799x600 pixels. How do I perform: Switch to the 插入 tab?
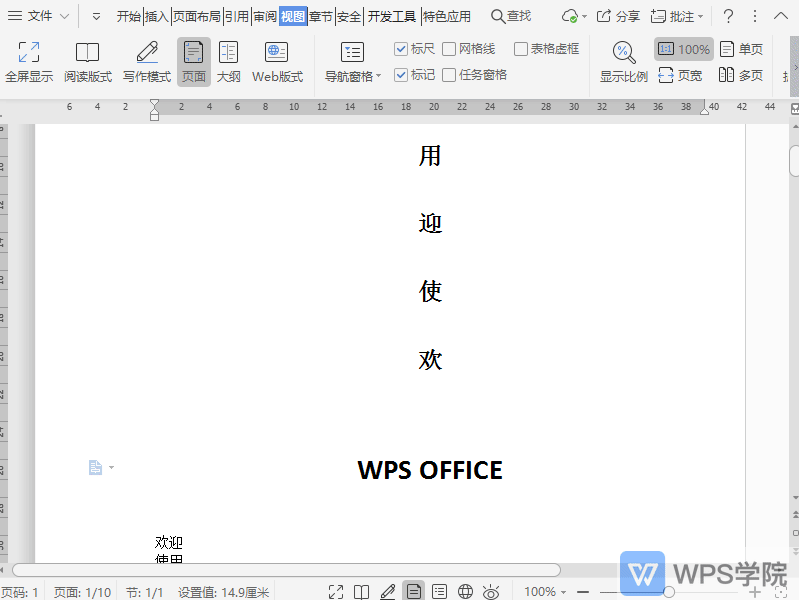(x=156, y=16)
